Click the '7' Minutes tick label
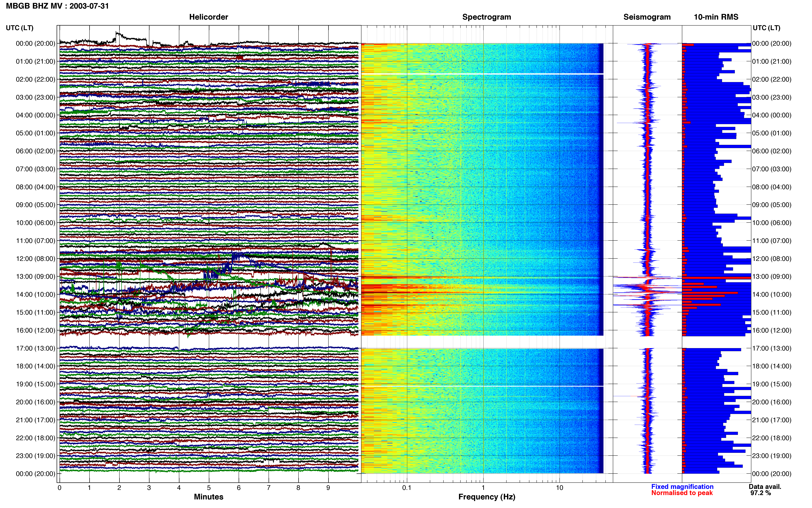 (269, 488)
